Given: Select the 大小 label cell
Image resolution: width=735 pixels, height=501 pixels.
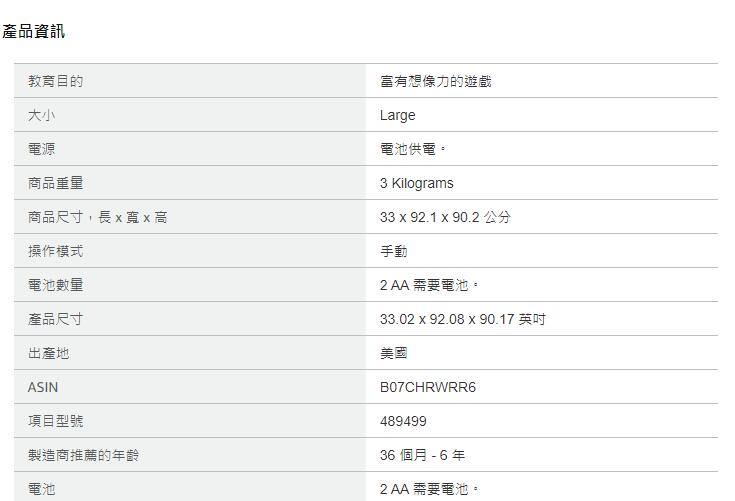Looking at the screenshot, I should tap(42, 115).
